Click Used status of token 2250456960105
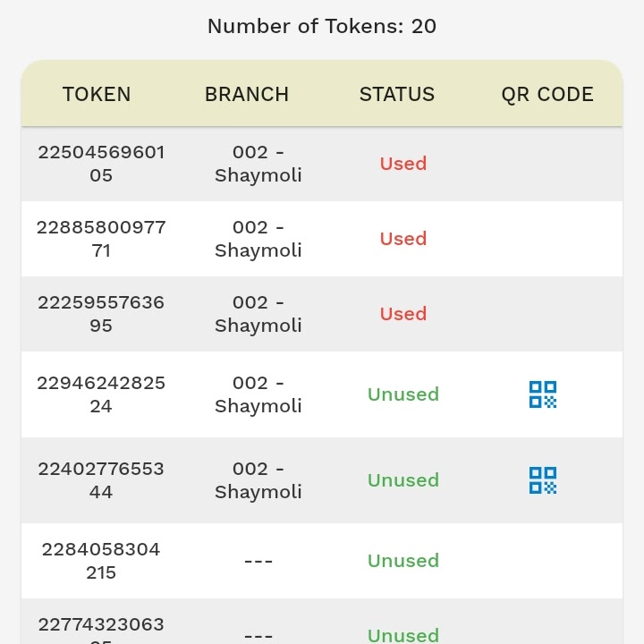 pos(403,164)
